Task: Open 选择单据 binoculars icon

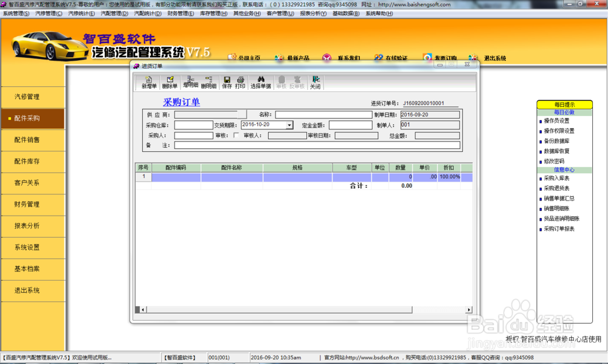Action: 261,83
